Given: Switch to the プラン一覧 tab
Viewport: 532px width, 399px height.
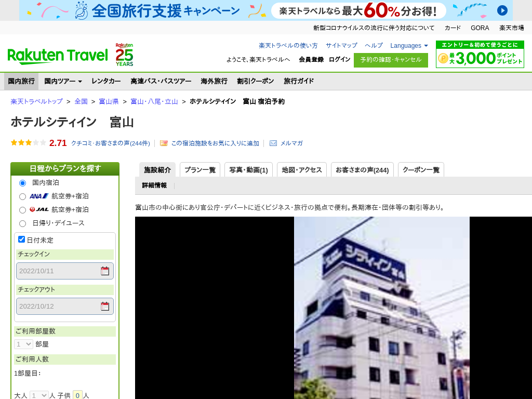Looking at the screenshot, I should (200, 170).
